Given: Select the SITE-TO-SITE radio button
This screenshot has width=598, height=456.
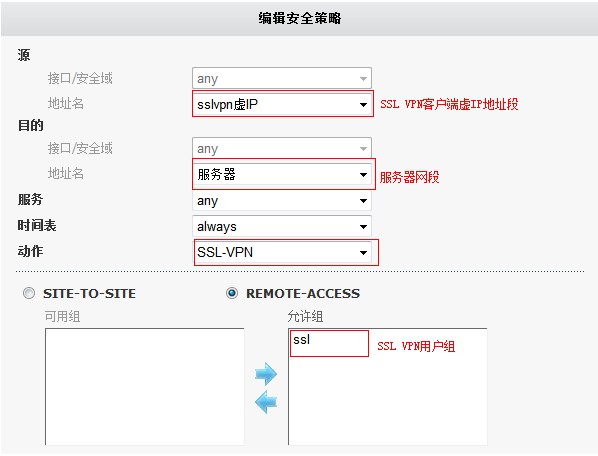Looking at the screenshot, I should (29, 293).
